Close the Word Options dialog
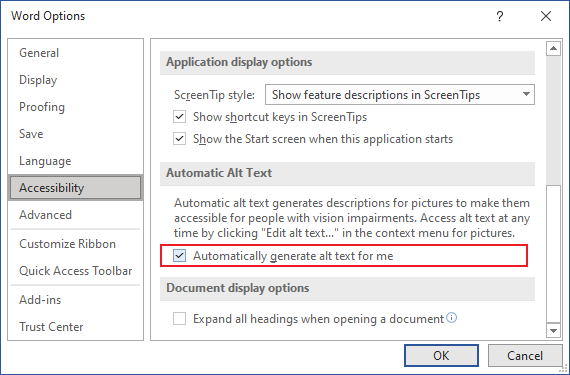 pos(546,16)
